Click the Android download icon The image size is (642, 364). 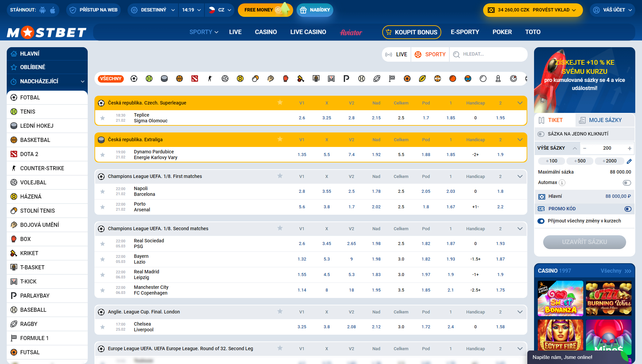coord(43,10)
